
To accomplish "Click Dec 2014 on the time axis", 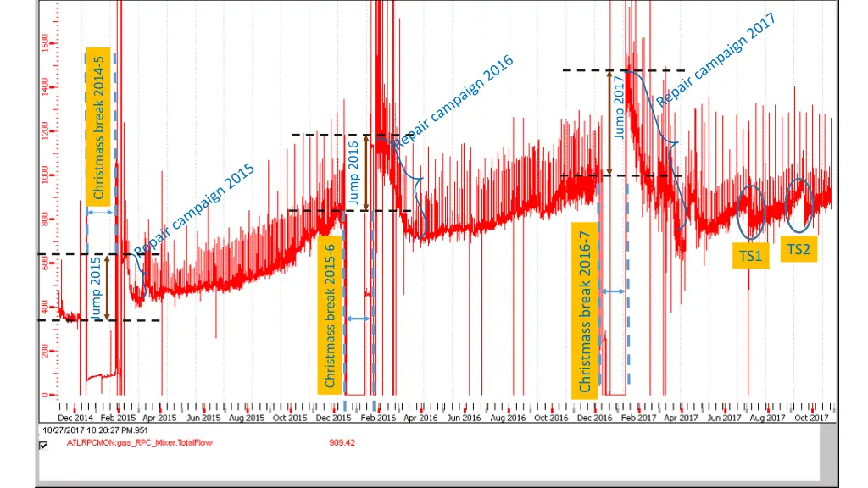I will 75,418.
